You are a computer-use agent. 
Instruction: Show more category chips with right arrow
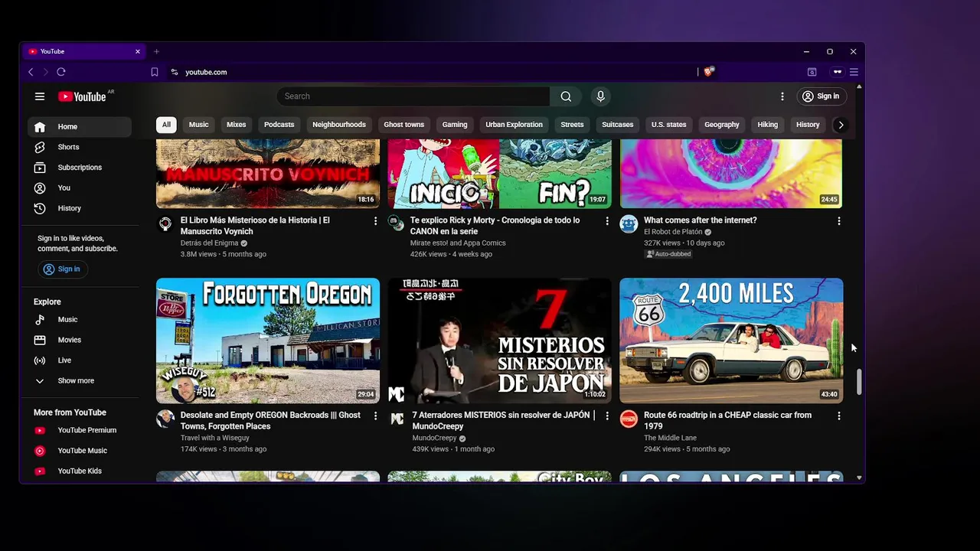pyautogui.click(x=841, y=125)
